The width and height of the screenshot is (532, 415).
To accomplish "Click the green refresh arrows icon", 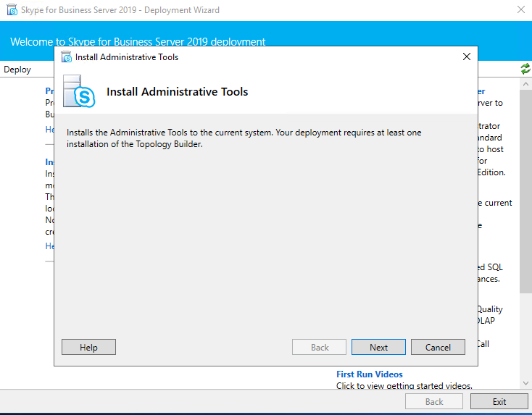I will (x=525, y=69).
